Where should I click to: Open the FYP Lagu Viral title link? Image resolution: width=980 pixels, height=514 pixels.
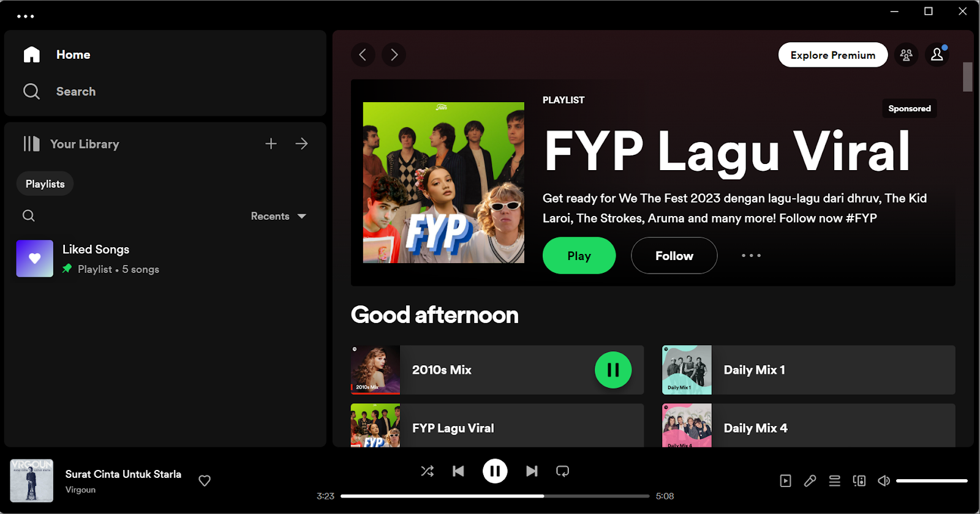click(x=727, y=151)
